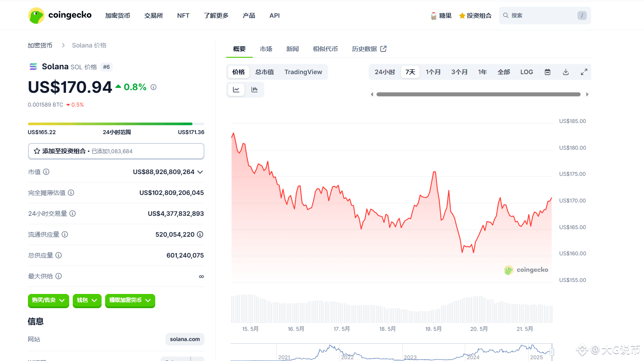This screenshot has height=361, width=644.
Task: Open the 钱包 dropdown
Action: coord(87,301)
